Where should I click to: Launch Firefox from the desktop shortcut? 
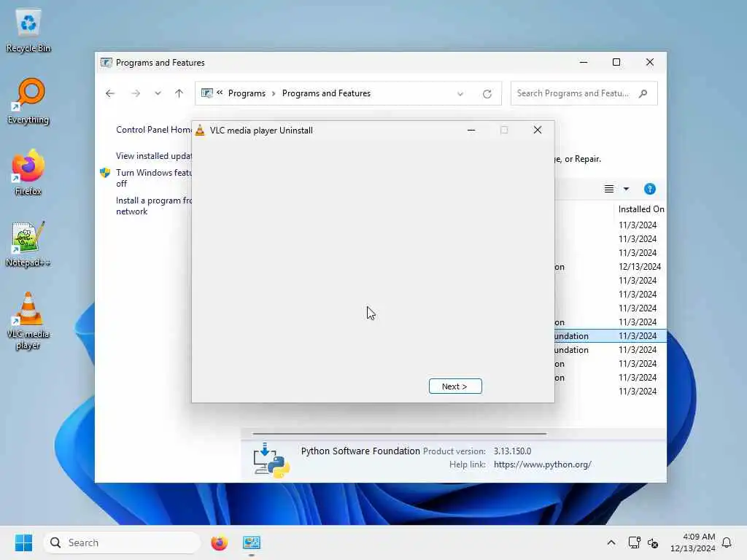click(x=28, y=173)
